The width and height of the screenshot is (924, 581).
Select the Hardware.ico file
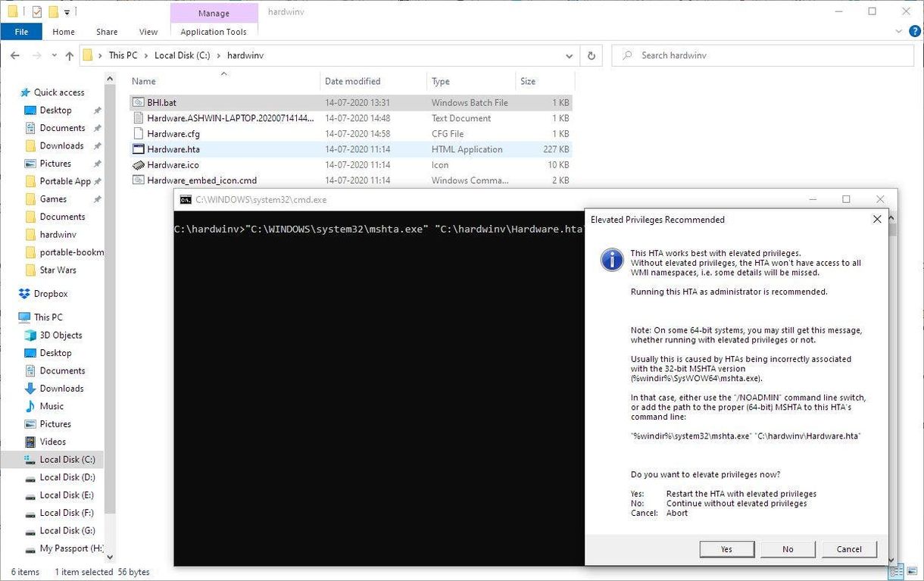tap(351, 164)
